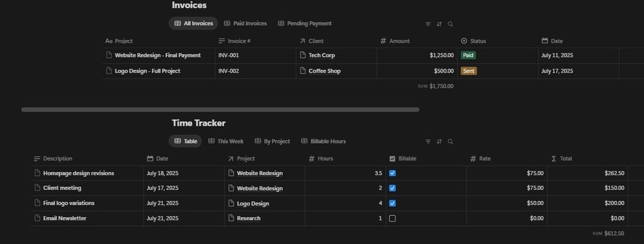The image size is (644, 244).
Task: Click the 3.5 hours cell
Action: 345,173
